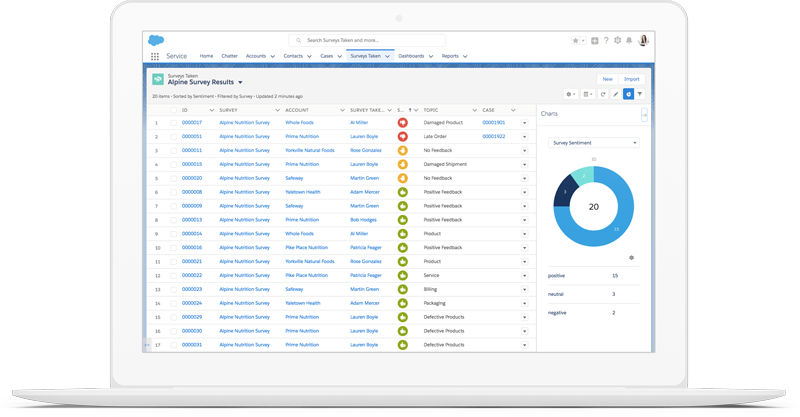
Task: Open the Alpine Survey Results list view dropdown
Action: click(240, 82)
